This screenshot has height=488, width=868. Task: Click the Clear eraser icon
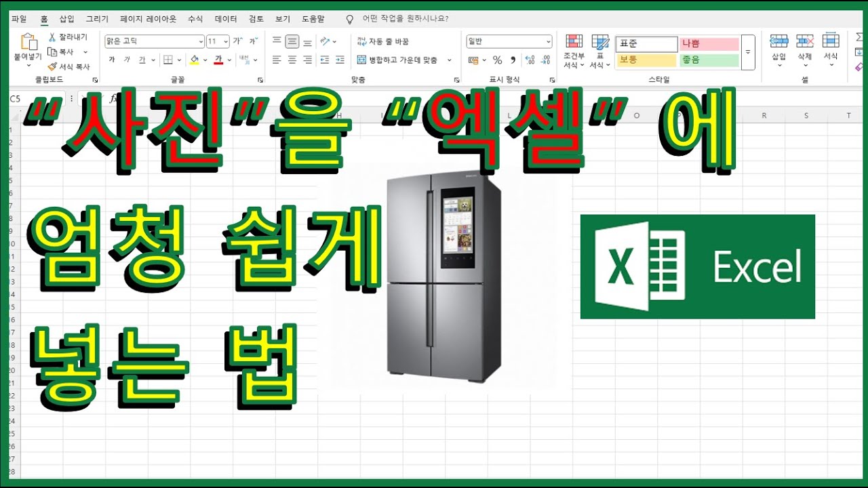[861, 67]
